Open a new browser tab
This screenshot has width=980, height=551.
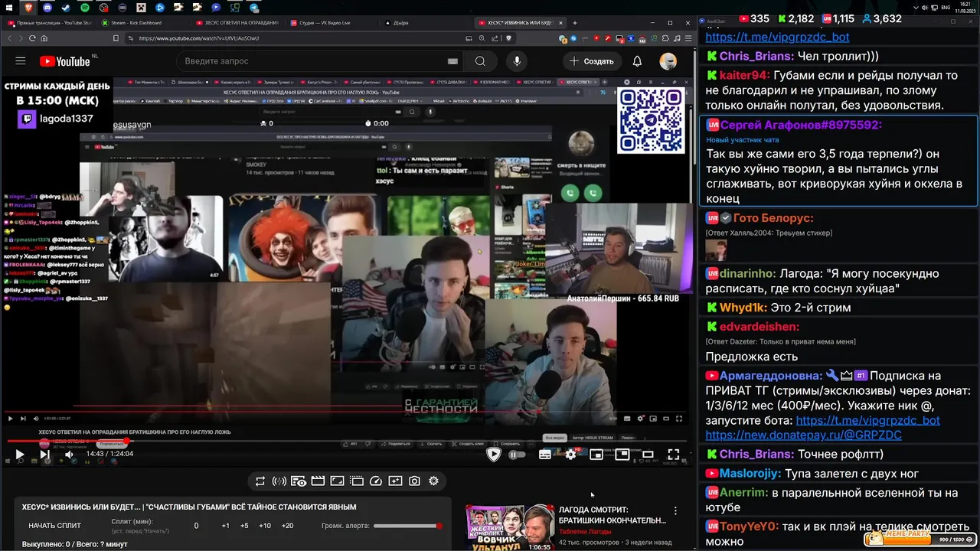pyautogui.click(x=575, y=23)
